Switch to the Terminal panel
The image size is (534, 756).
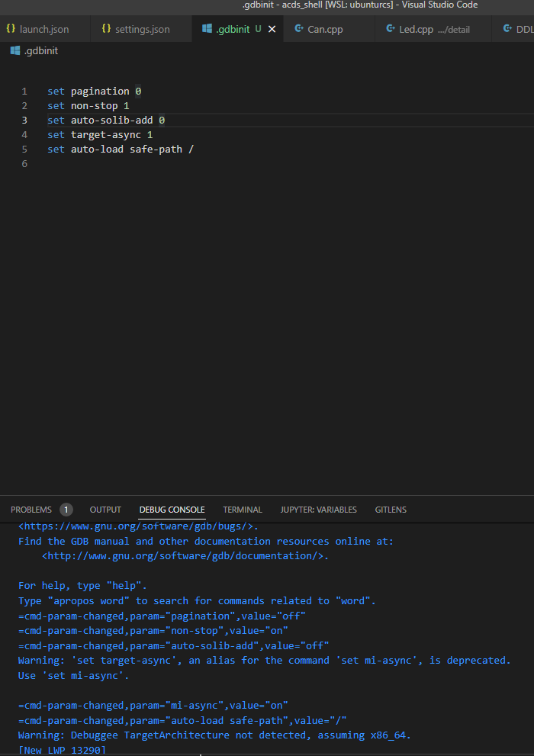click(242, 509)
